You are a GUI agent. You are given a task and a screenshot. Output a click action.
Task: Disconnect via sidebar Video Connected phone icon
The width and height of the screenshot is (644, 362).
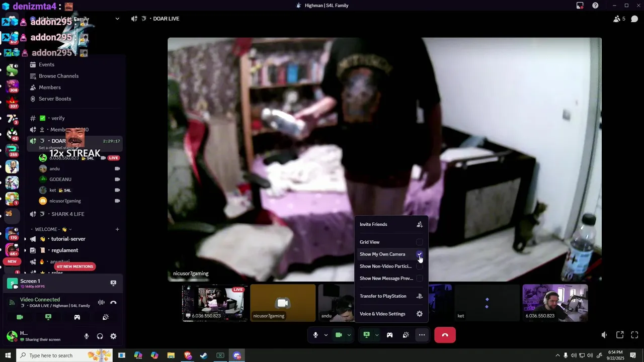[x=113, y=302]
